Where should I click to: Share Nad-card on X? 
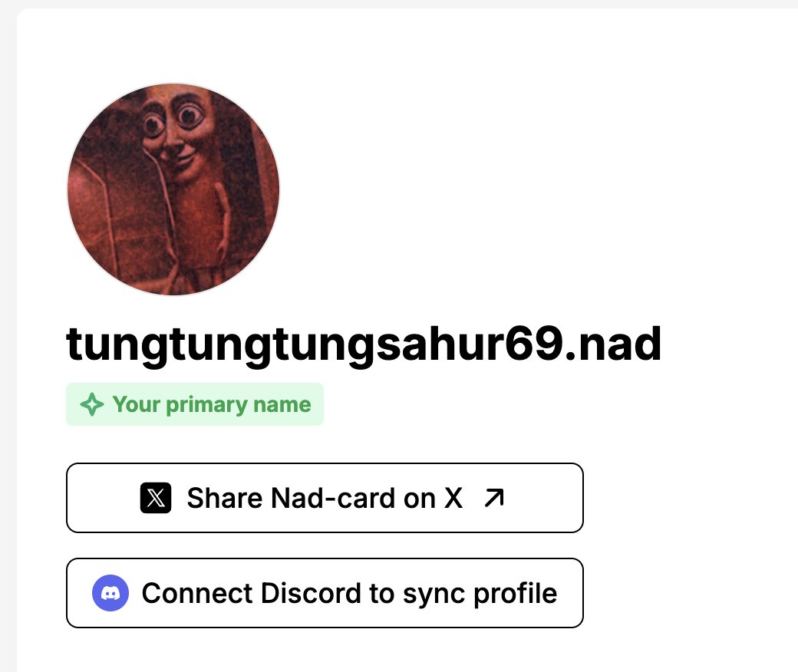(x=325, y=498)
